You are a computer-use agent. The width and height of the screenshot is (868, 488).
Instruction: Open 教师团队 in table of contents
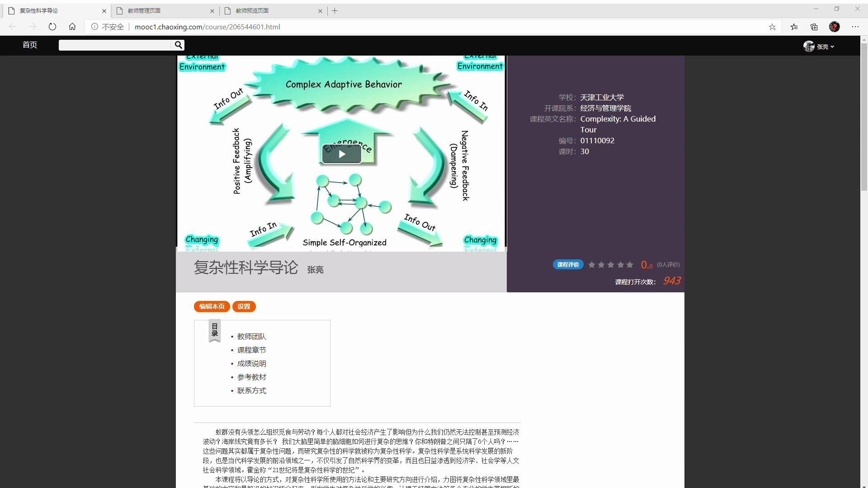[252, 337]
